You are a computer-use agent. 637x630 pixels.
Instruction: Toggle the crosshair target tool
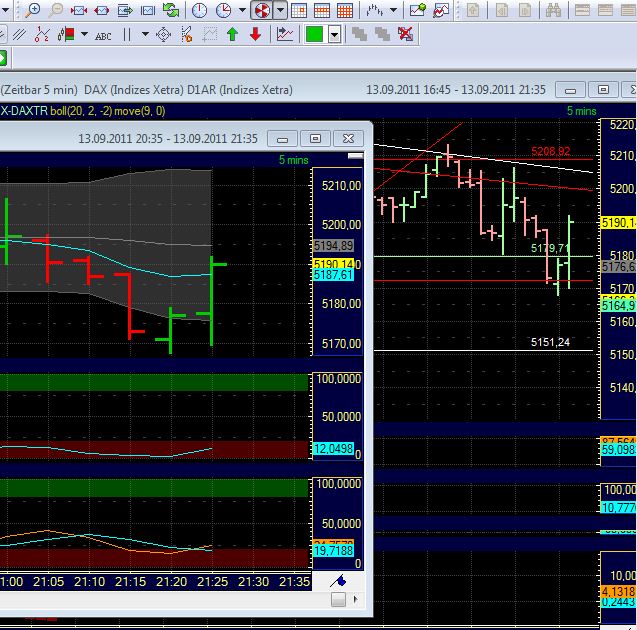click(x=163, y=35)
